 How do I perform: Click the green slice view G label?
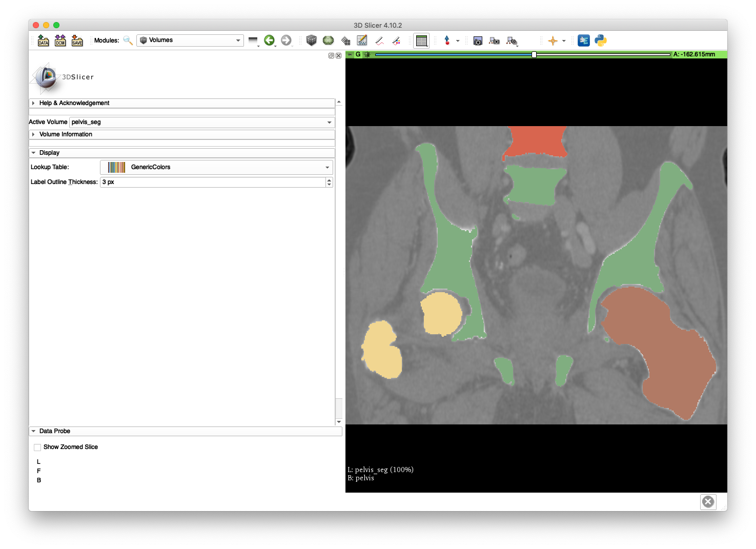(x=358, y=54)
